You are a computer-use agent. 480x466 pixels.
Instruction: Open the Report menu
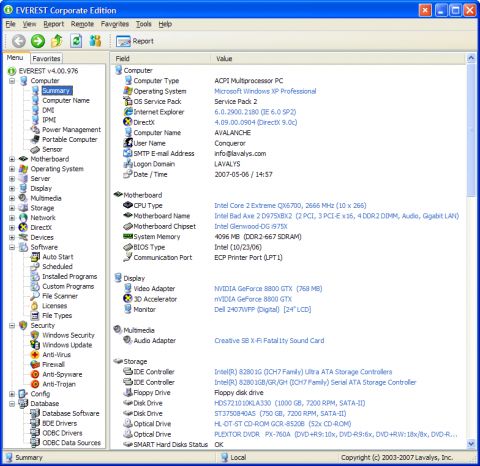pyautogui.click(x=54, y=24)
